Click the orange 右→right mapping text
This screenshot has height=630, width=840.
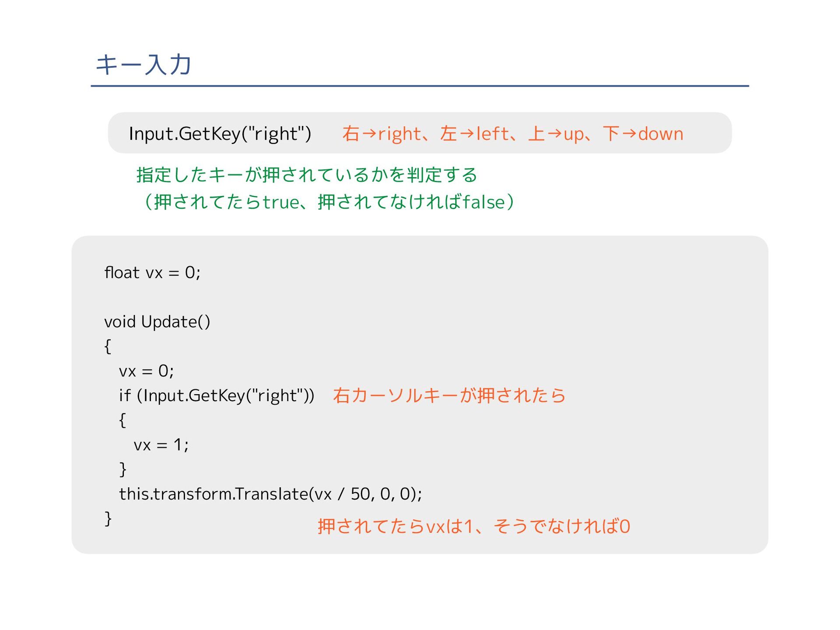point(381,133)
